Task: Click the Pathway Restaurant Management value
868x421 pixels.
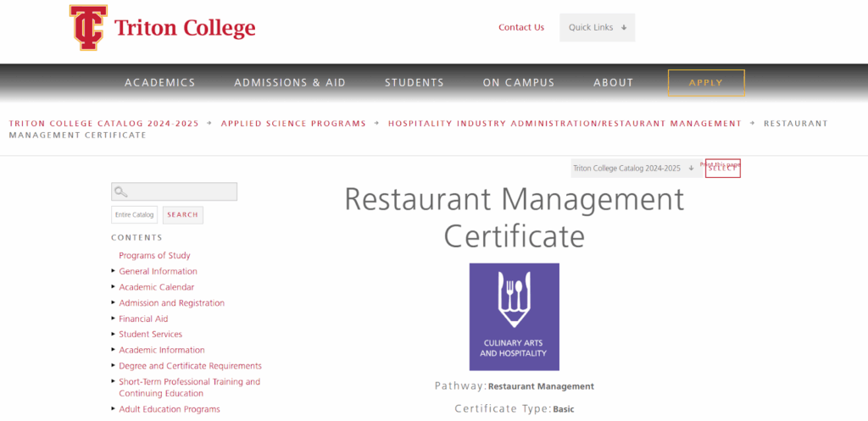Action: coord(541,386)
